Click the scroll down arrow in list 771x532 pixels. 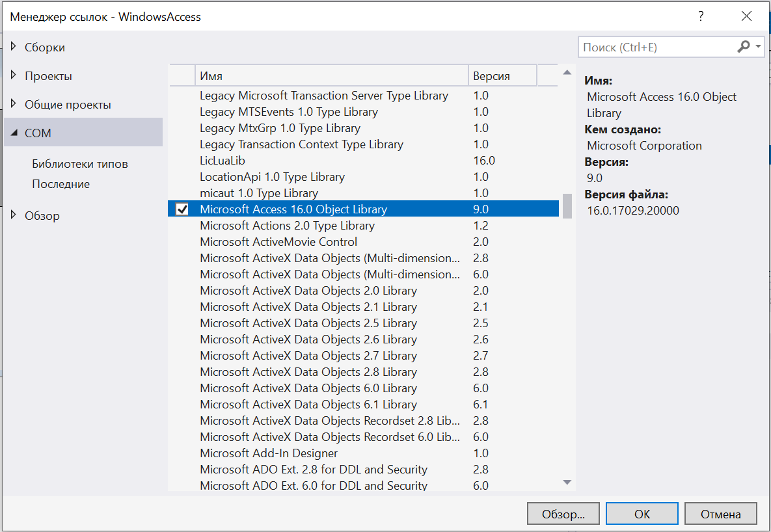[567, 482]
